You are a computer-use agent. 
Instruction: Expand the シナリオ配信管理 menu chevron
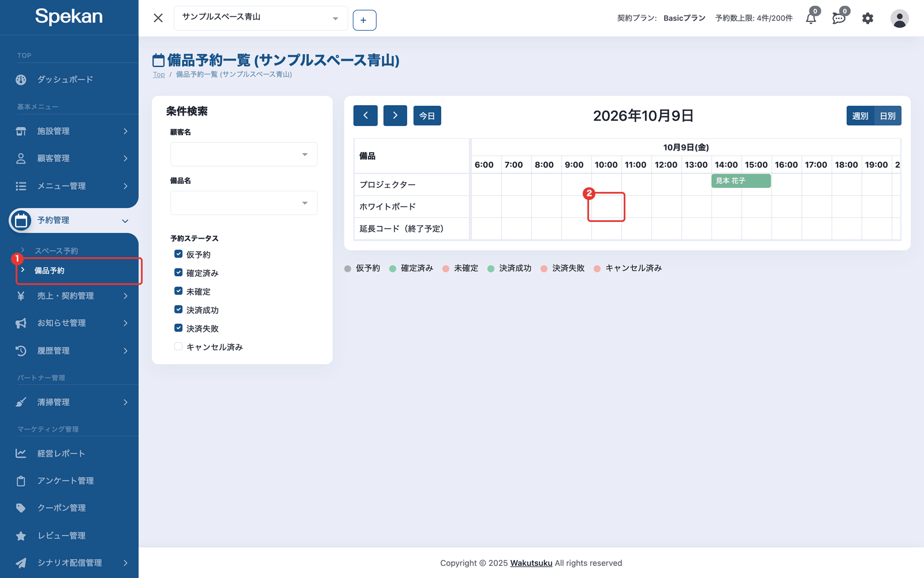coord(125,563)
